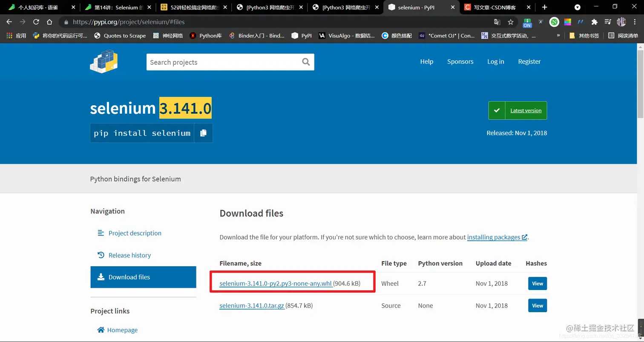Screen dimensions: 644x342
Task: Click the address bar URL
Action: pos(129,22)
